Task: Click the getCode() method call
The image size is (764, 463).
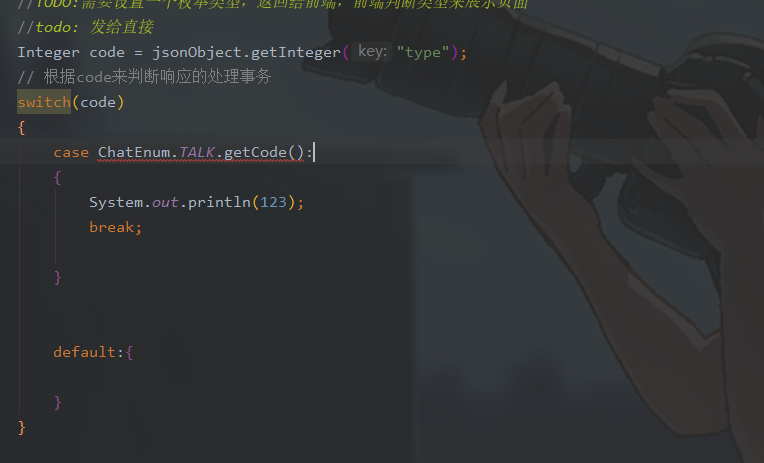Action: (x=264, y=153)
